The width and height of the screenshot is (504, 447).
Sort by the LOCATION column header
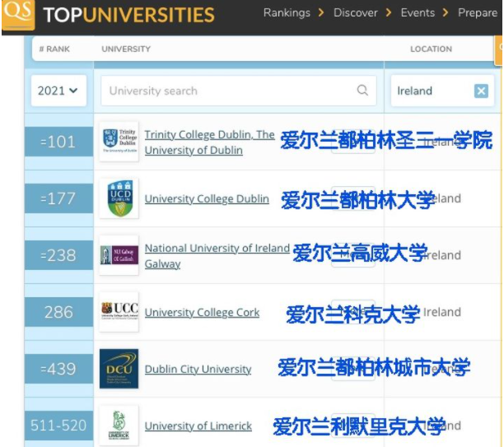tap(431, 49)
